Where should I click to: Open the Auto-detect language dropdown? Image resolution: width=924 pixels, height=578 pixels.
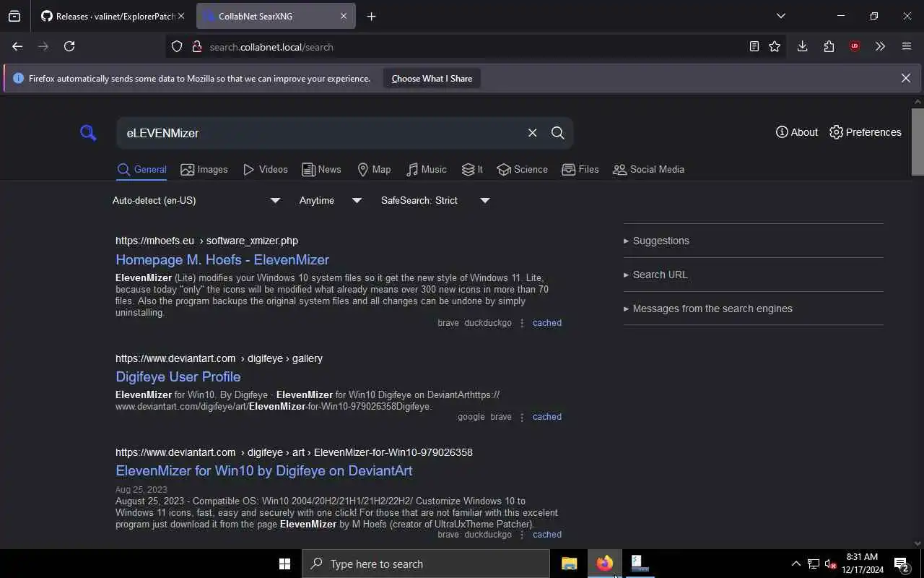(x=196, y=200)
